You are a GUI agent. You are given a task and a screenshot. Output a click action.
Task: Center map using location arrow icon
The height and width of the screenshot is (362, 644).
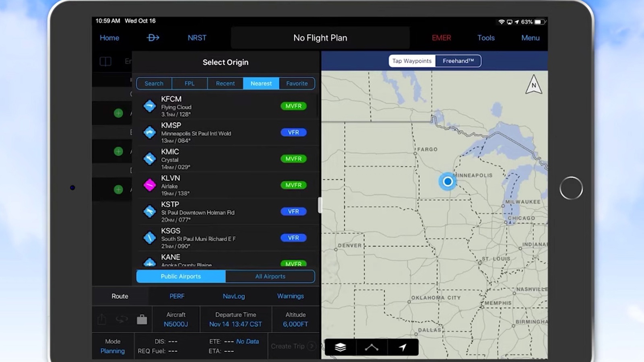coord(402,347)
